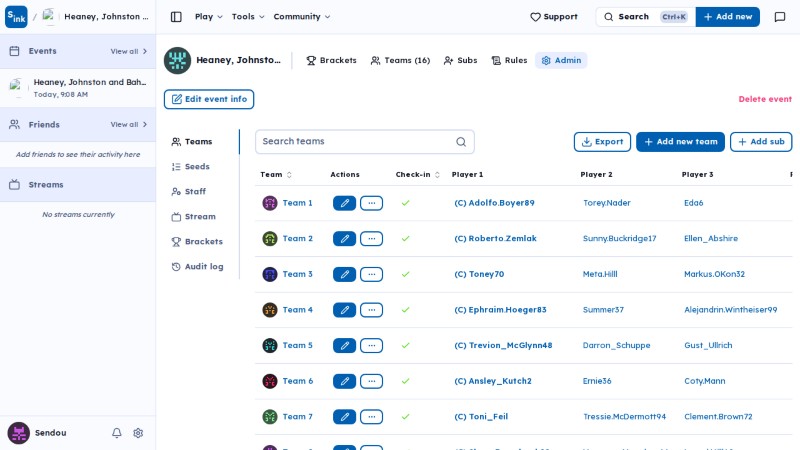The image size is (800, 450).
Task: Toggle Team 1 check-in mark
Action: 406,203
